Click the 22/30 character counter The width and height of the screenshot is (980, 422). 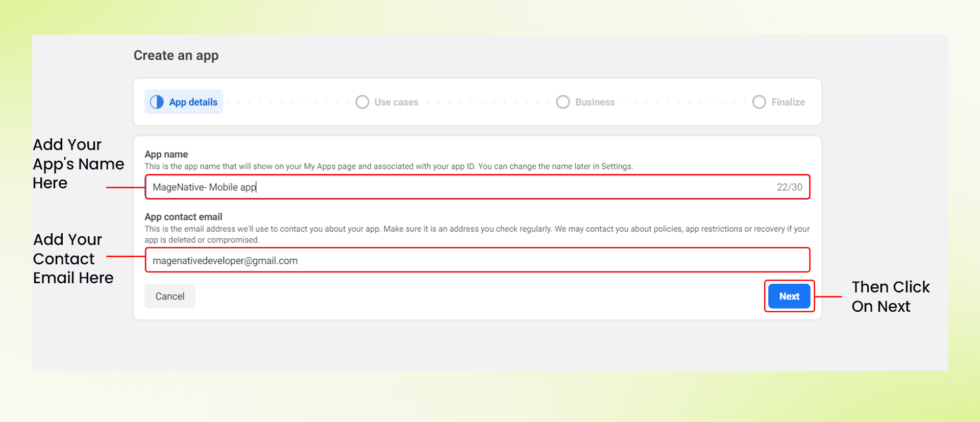789,187
